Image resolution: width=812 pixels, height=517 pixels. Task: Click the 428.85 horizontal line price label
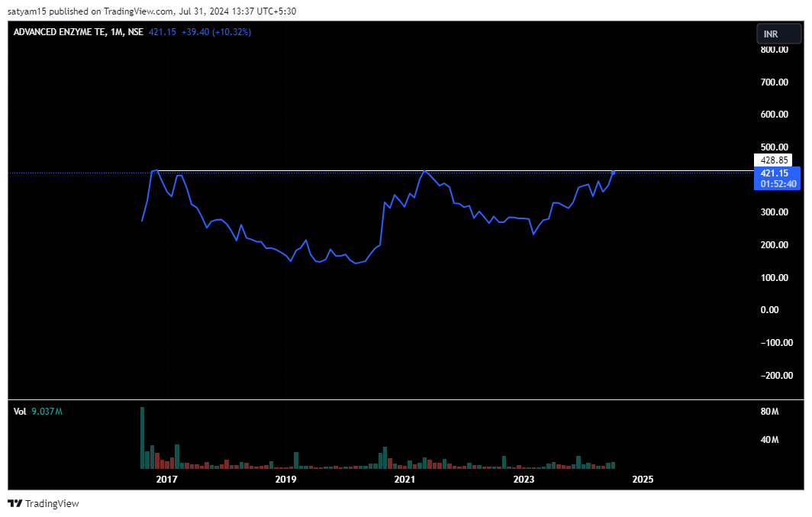tap(773, 160)
